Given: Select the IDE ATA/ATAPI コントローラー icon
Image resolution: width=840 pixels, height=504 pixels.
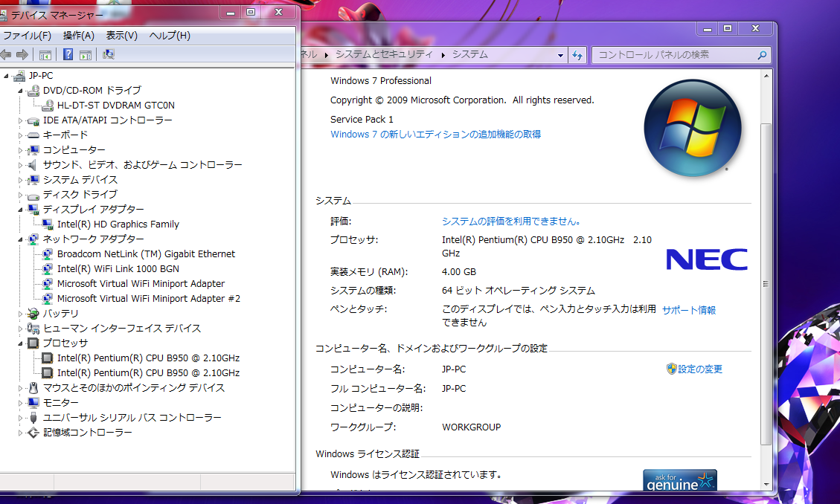Looking at the screenshot, I should tap(33, 120).
